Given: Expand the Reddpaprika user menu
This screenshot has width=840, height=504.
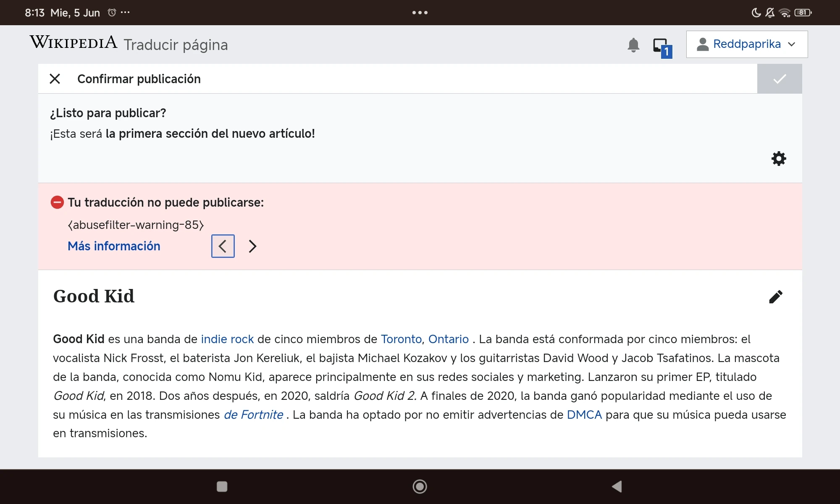Looking at the screenshot, I should (x=746, y=44).
